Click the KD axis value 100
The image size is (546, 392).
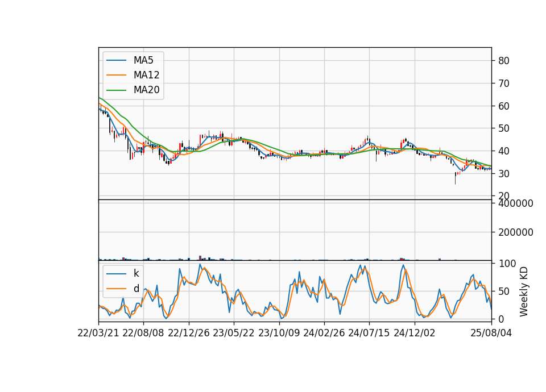pyautogui.click(x=507, y=264)
